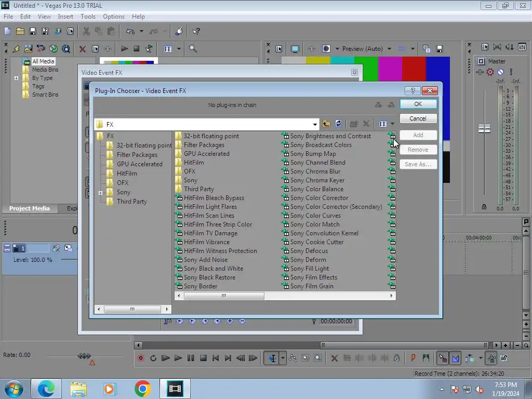The height and width of the screenshot is (399, 532).
Task: Open the Master FX gear icon
Action: [x=490, y=72]
